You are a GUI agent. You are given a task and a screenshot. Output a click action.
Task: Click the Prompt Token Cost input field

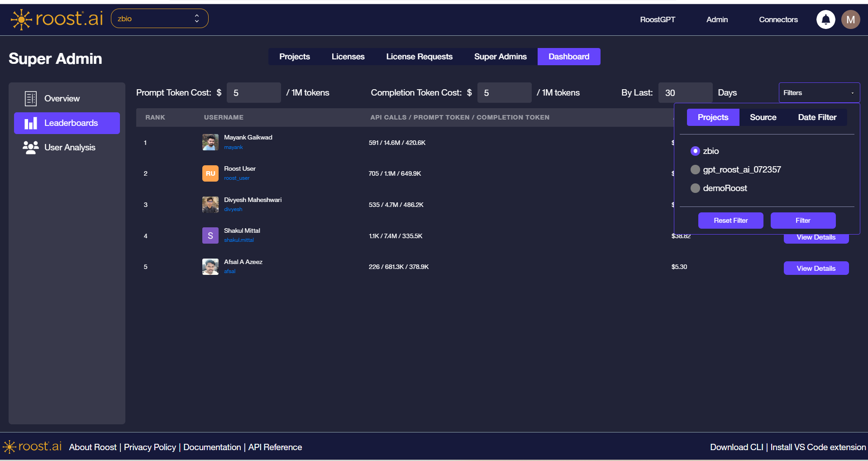253,92
